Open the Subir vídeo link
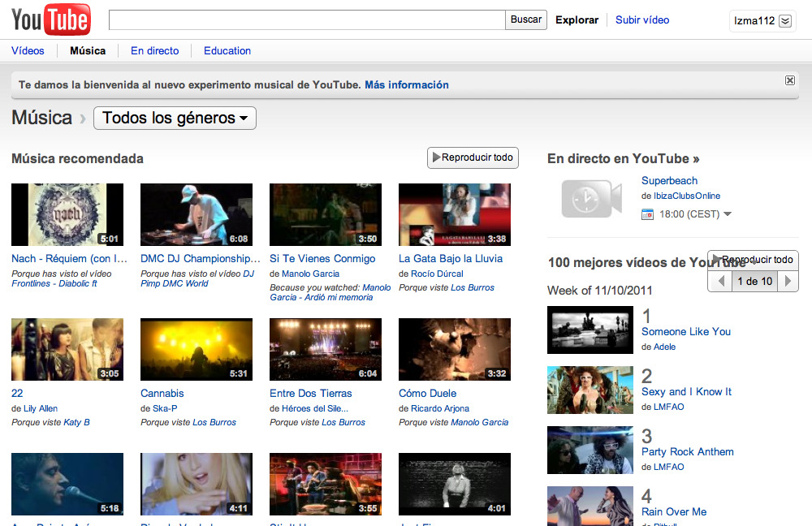Screen dimensions: 812x526 click(x=642, y=19)
